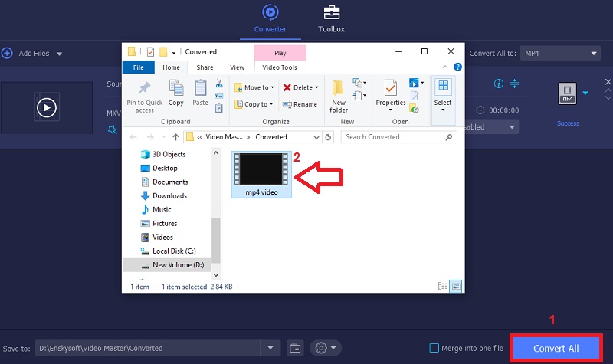Open the Move to dropdown
This screenshot has height=364, width=613.
[254, 87]
